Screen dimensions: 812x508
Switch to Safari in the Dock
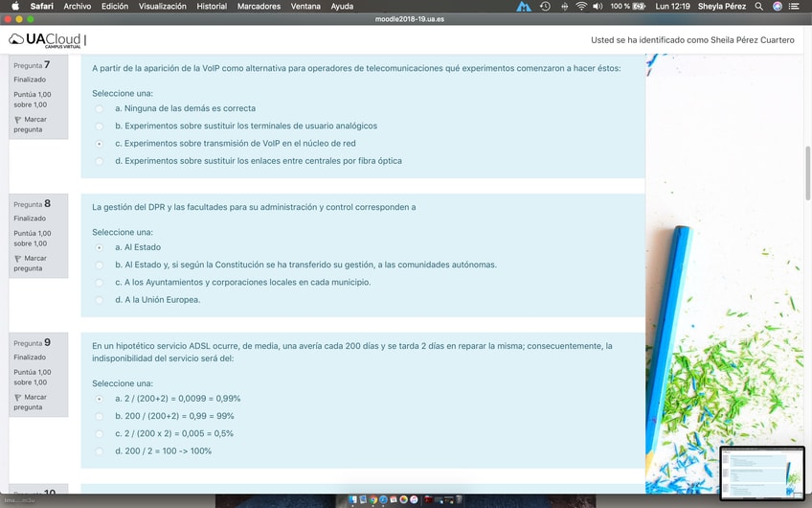pyautogui.click(x=383, y=499)
